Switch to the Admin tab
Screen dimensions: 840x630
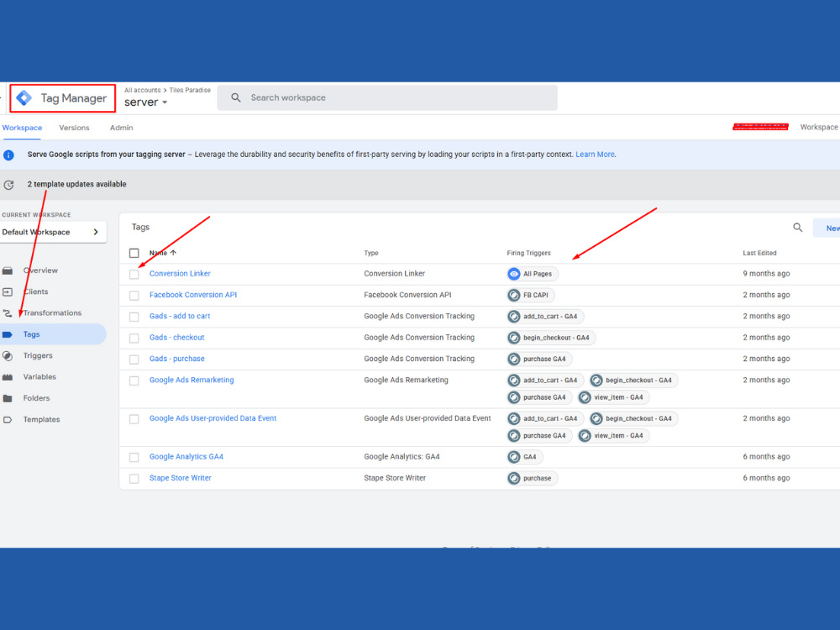pos(121,128)
